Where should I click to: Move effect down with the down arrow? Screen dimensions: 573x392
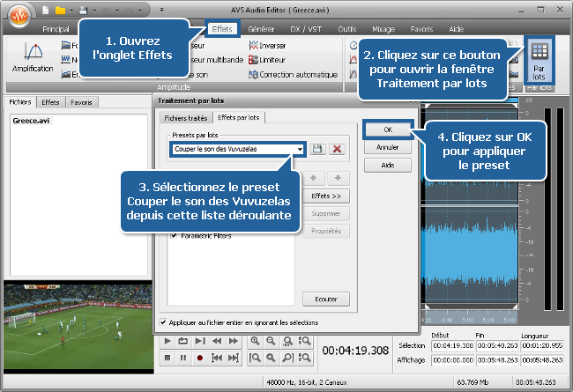click(338, 178)
